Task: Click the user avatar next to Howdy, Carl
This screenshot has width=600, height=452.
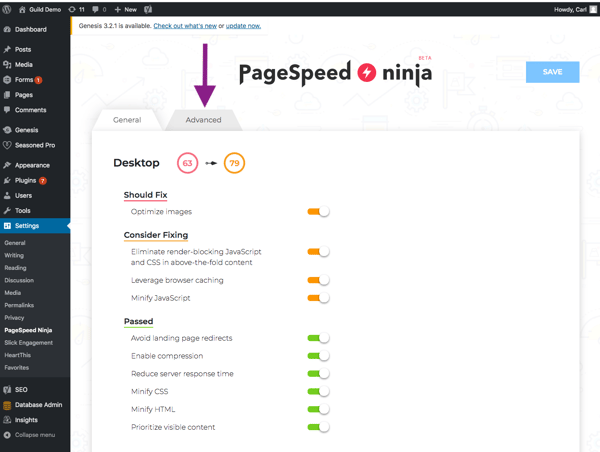Action: [593, 10]
